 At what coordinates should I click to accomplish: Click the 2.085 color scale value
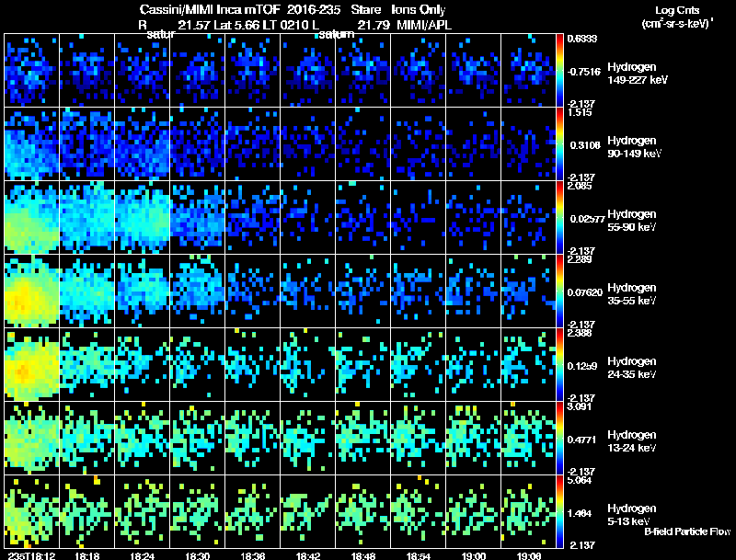(x=580, y=186)
